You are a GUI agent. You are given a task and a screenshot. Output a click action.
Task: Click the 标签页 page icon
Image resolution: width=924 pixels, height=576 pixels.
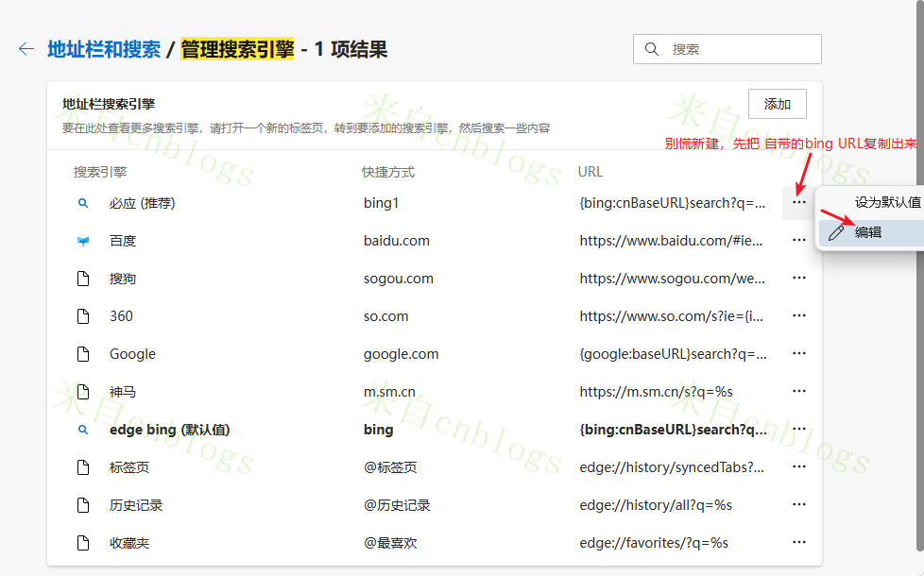pos(82,466)
